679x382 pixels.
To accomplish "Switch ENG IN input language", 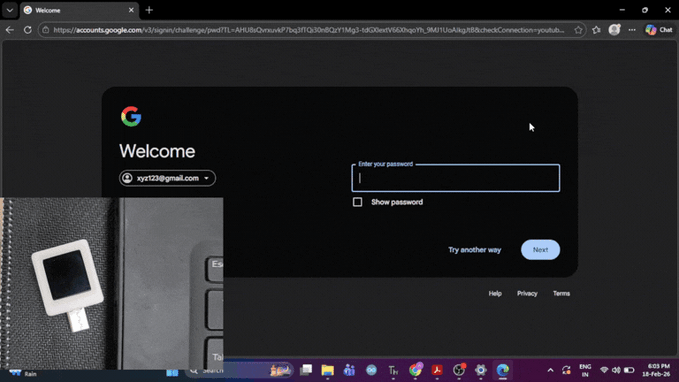I will (x=585, y=370).
